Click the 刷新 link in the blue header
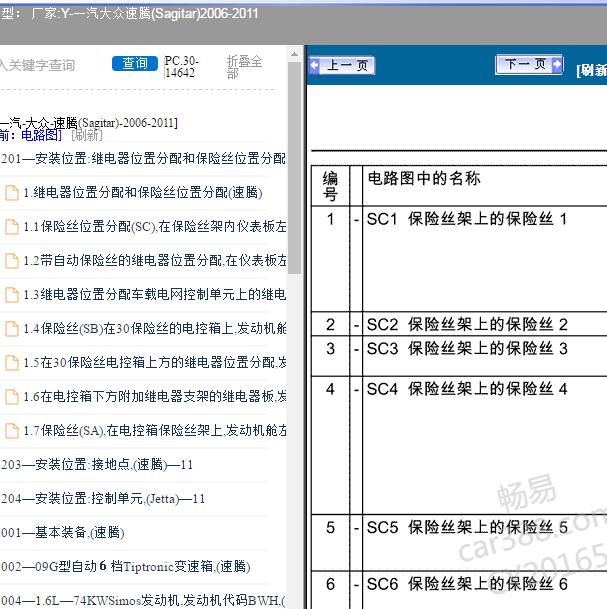Viewport: 607px width, 609px height. 591,70
